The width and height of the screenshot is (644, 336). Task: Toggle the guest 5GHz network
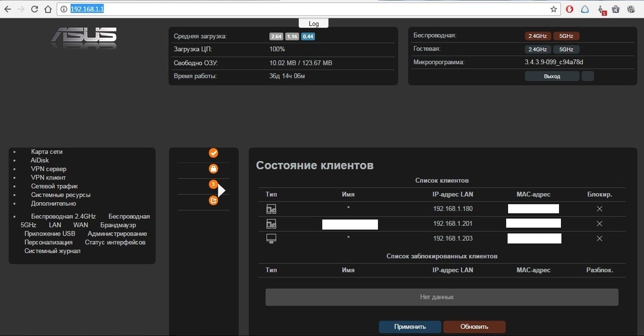[566, 50]
